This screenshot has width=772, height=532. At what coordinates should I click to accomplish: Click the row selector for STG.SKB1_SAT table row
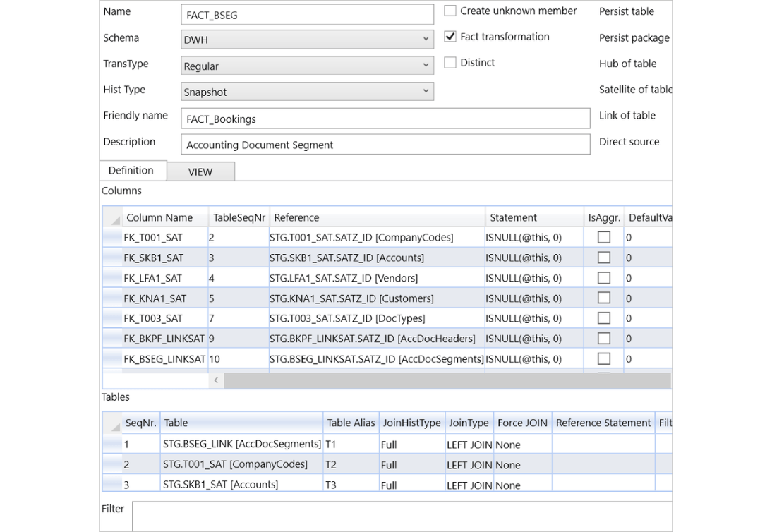(111, 484)
